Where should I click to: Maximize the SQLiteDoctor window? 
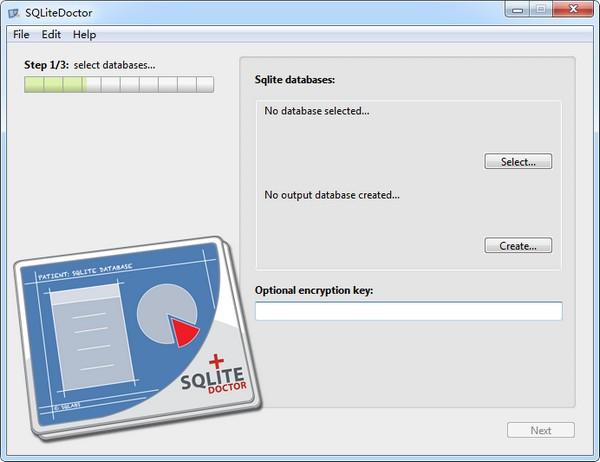tap(541, 9)
